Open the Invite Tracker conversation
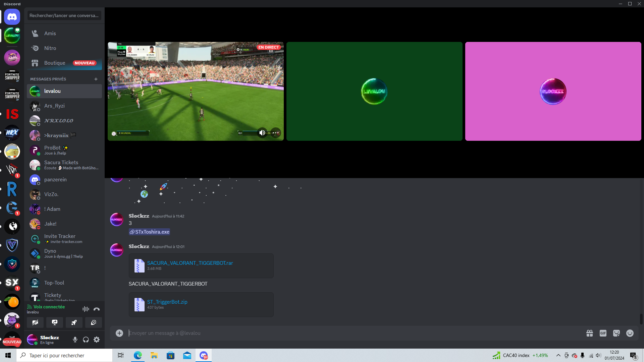 coord(64,239)
